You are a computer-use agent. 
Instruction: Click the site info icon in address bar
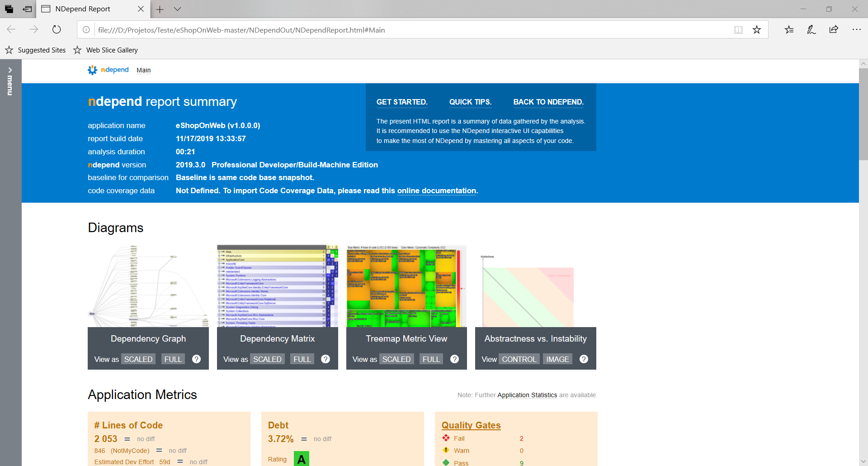[x=86, y=30]
